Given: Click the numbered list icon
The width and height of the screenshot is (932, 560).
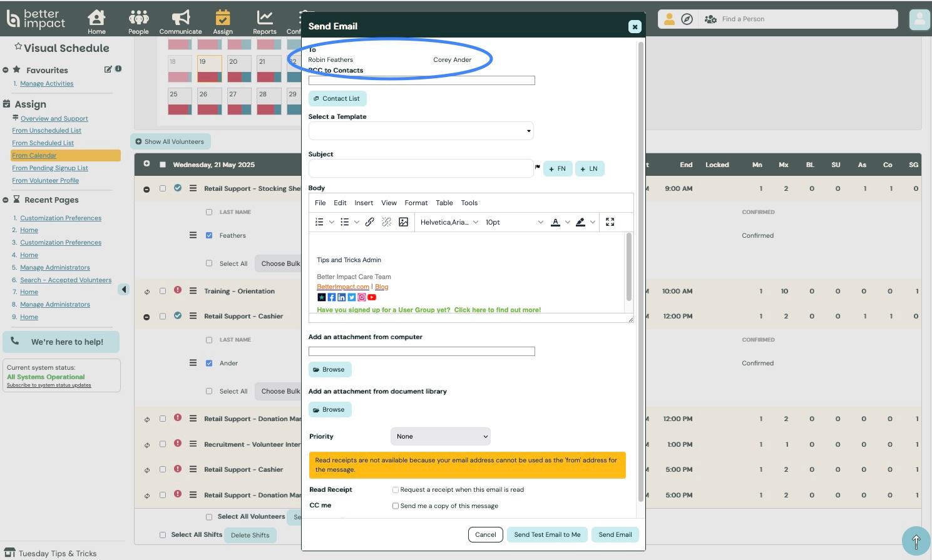Looking at the screenshot, I should [319, 222].
